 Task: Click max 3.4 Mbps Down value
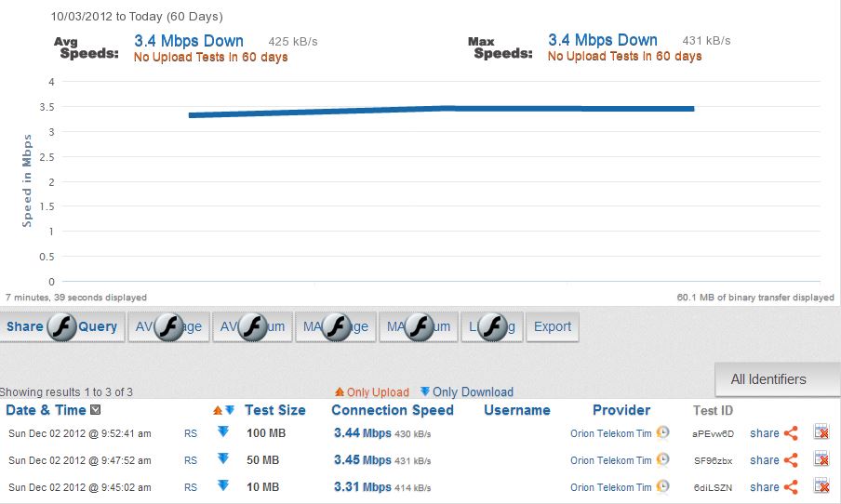[x=603, y=40]
